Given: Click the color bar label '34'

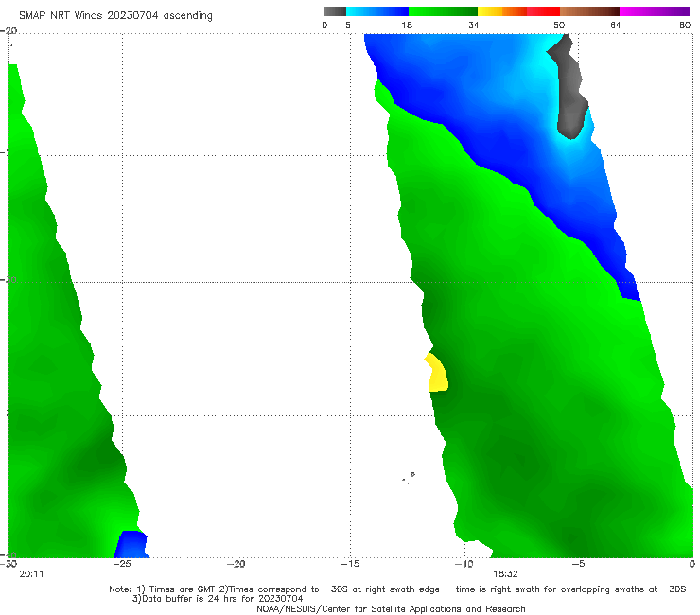Looking at the screenshot, I should [x=474, y=26].
